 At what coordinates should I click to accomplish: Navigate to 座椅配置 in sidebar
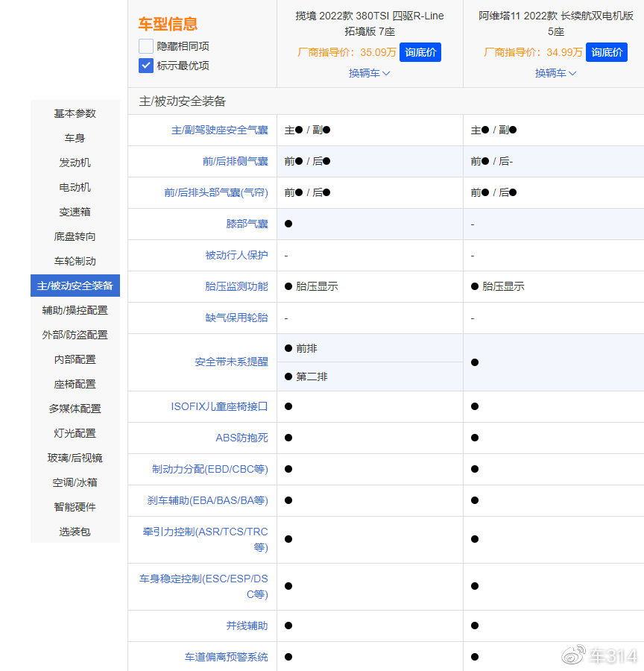click(75, 384)
